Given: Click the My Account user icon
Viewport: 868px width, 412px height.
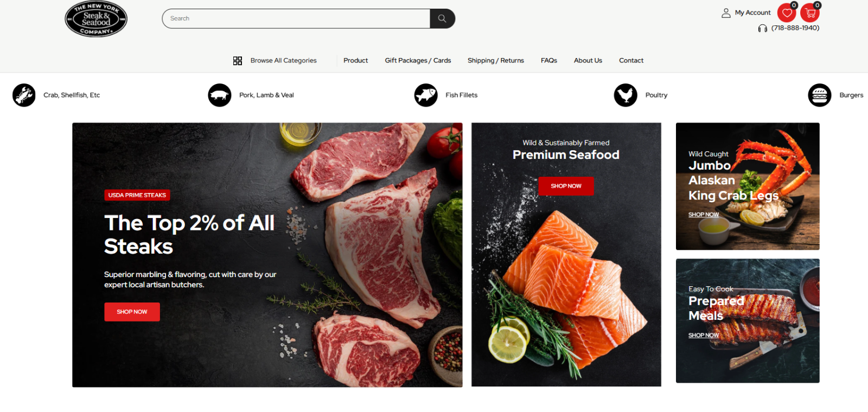Looking at the screenshot, I should coord(726,13).
